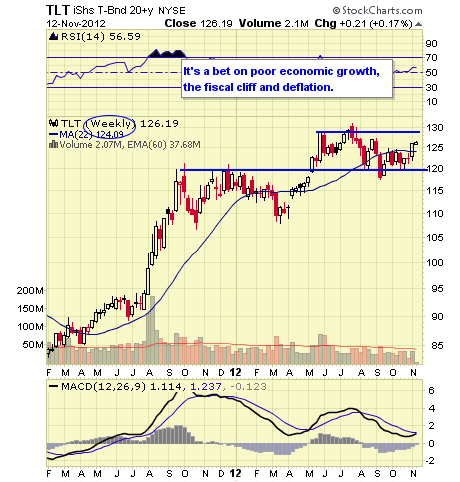Click the StockCharts.com label
Image resolution: width=460 pixels, height=482 pixels.
click(x=377, y=11)
